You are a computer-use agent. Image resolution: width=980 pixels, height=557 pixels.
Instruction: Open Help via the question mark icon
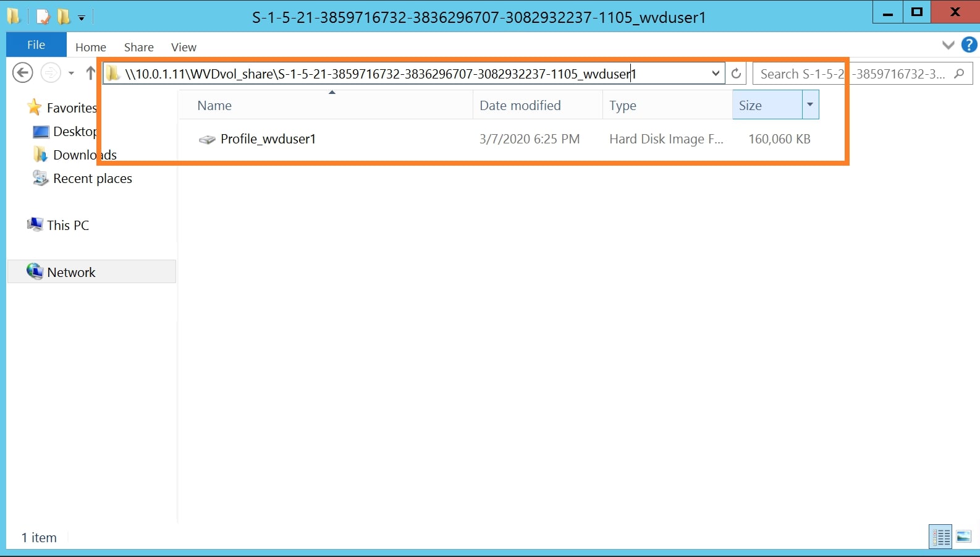[969, 45]
